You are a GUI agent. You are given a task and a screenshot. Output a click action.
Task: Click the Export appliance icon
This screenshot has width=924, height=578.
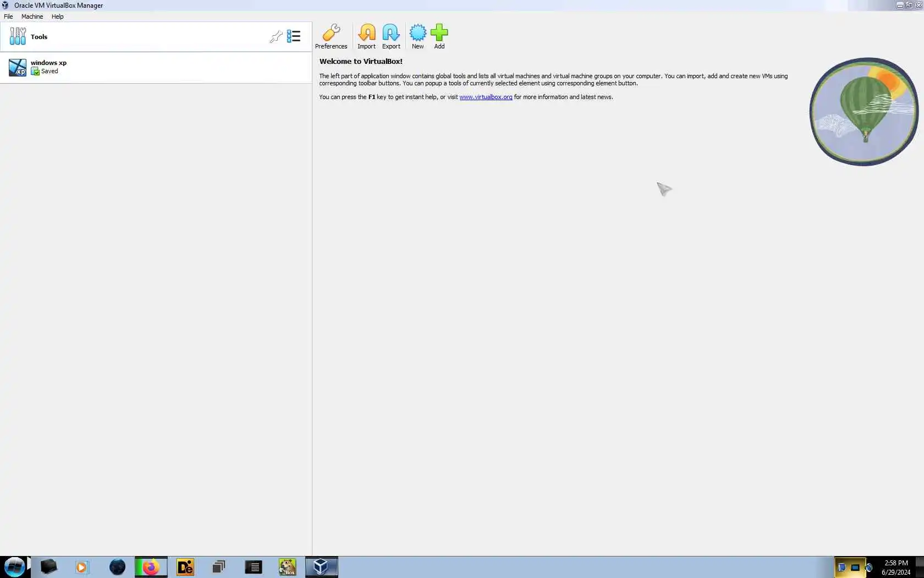[391, 36]
